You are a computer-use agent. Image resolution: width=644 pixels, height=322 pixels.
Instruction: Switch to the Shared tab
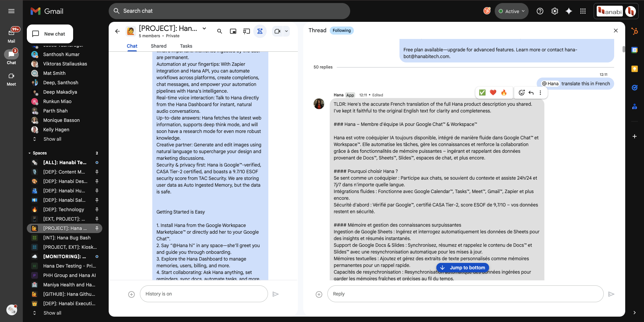(x=159, y=46)
